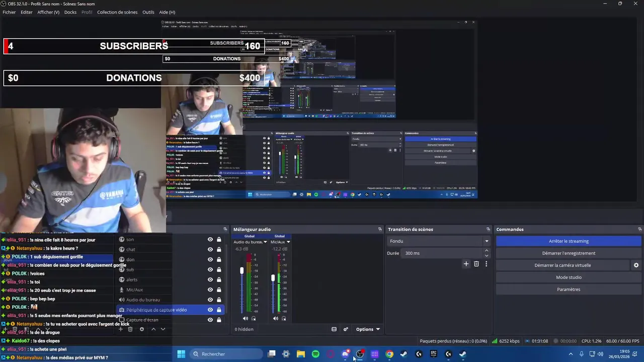Viewport: 644px width, 362px height.
Task: Open Epic Games launcher from taskbar
Action: coord(434,354)
